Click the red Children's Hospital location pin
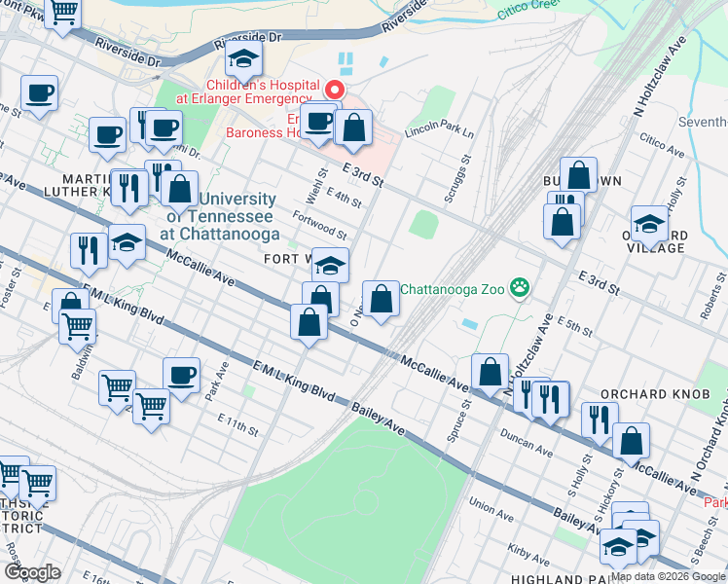Viewport: 728px width, 584px height. pos(334,91)
